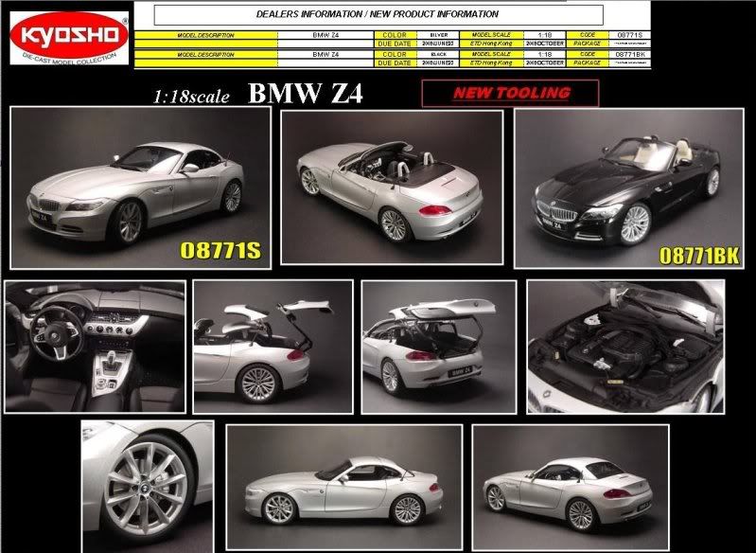Viewport: 756px width, 553px height.
Task: Select the '1:18scale' text
Action: click(191, 97)
